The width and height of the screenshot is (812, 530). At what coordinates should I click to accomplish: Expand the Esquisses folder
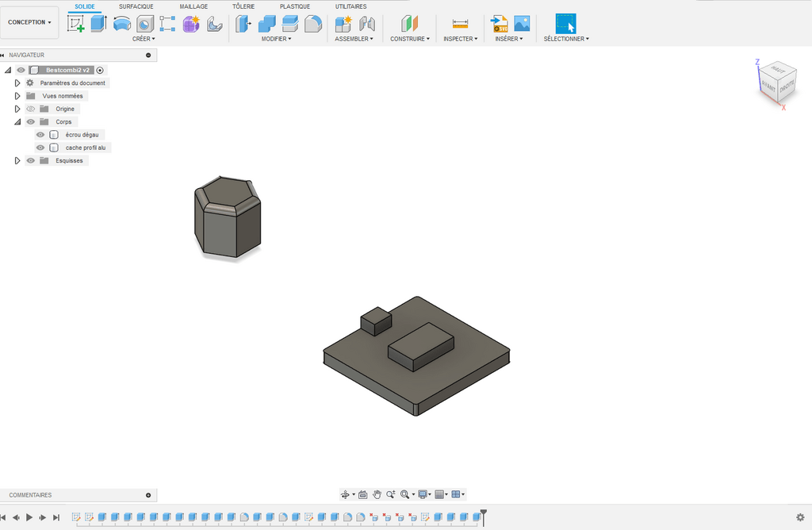click(17, 160)
